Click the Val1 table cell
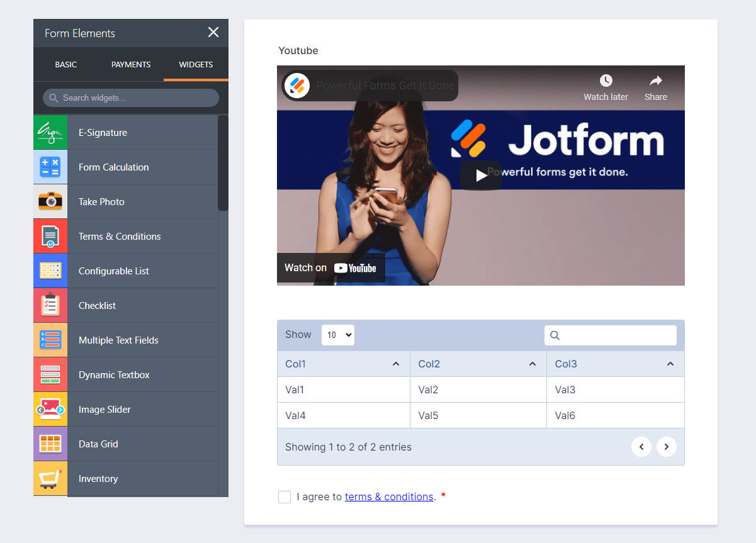Screen dimensions: 756x543 (344, 389)
